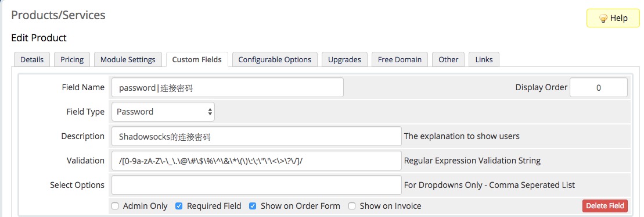The image size is (644, 217).
Task: Open the Pricing tab
Action: click(x=72, y=59)
